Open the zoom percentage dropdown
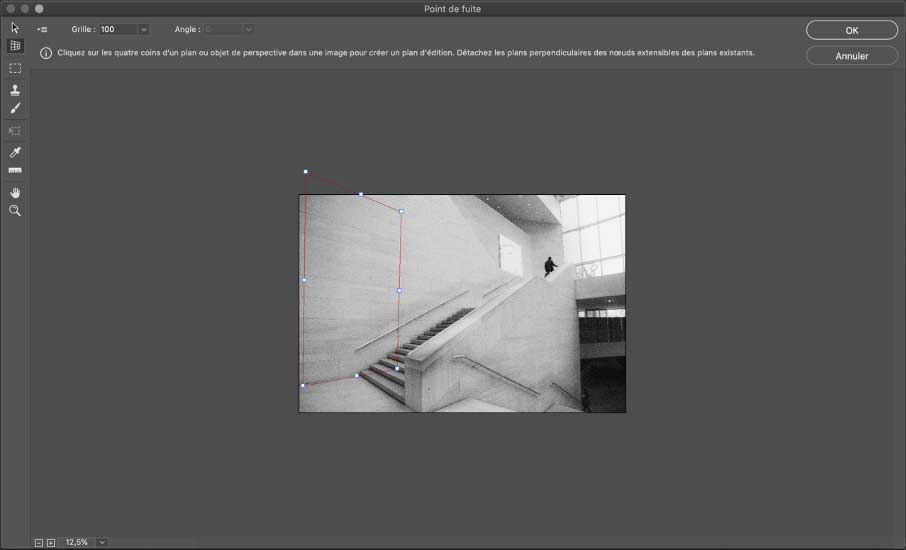This screenshot has width=906, height=550. click(102, 542)
